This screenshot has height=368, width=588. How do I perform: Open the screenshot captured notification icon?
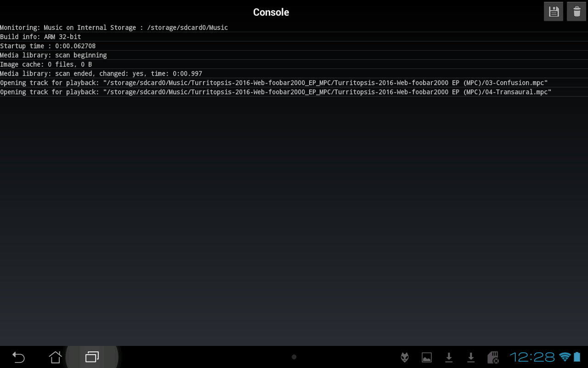point(426,357)
